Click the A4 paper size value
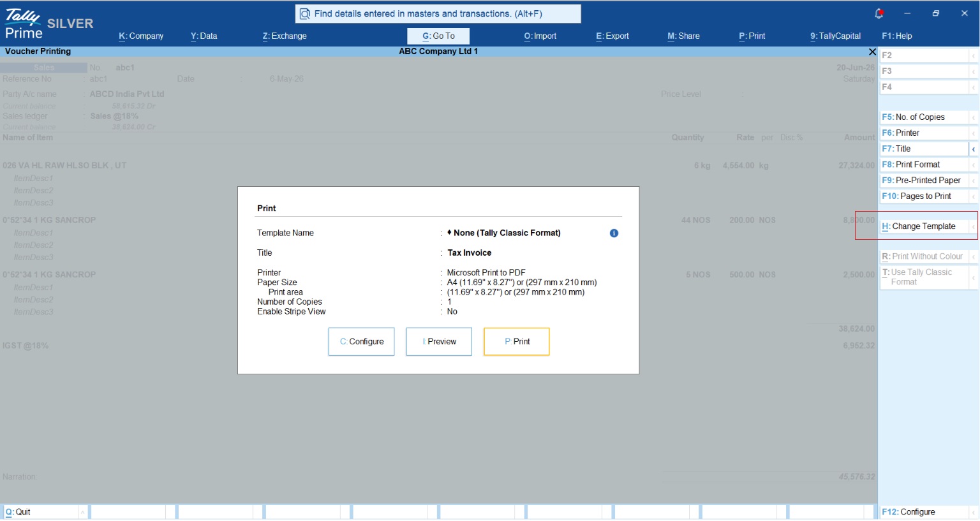Image resolution: width=980 pixels, height=521 pixels. coord(522,283)
